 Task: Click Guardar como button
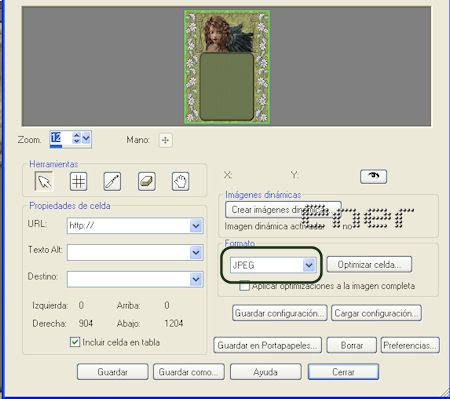click(189, 372)
